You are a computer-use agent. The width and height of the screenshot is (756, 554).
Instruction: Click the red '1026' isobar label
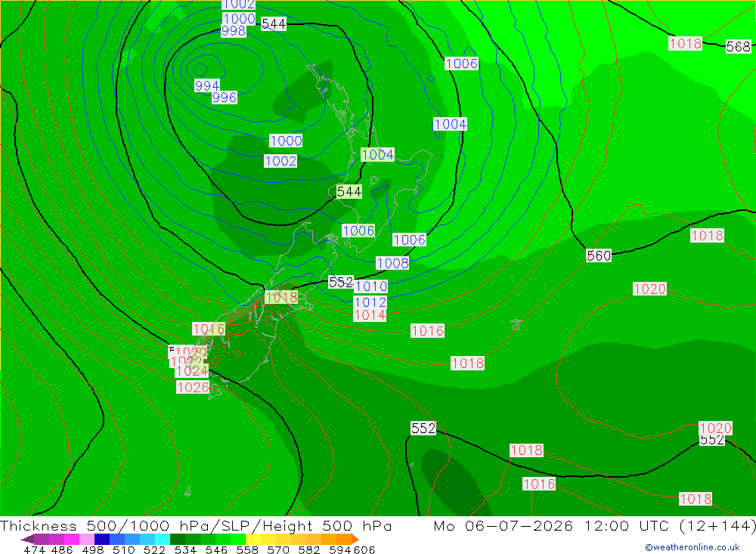(193, 387)
